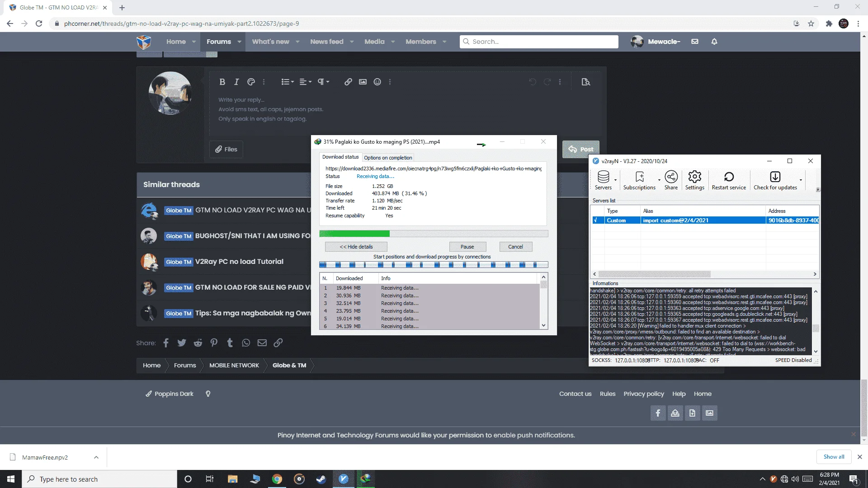The width and height of the screenshot is (868, 488).
Task: Open Chrome extensions puzzle icon
Action: pyautogui.click(x=829, y=23)
